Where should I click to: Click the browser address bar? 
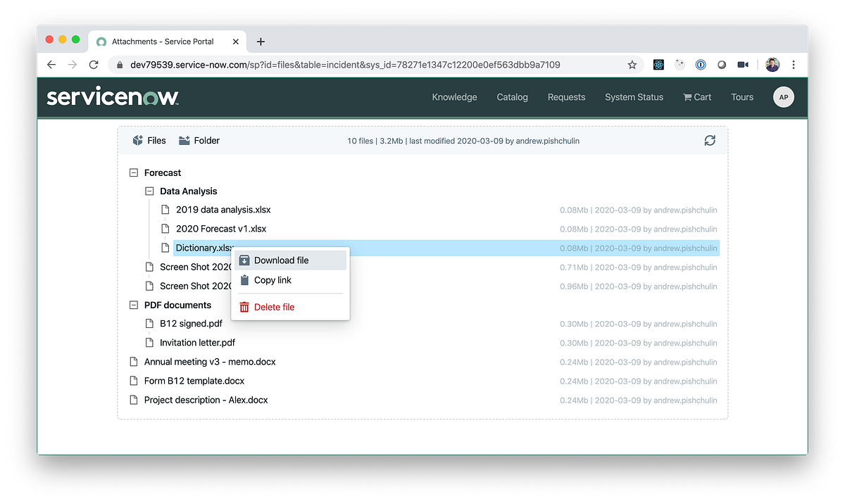tap(352, 64)
